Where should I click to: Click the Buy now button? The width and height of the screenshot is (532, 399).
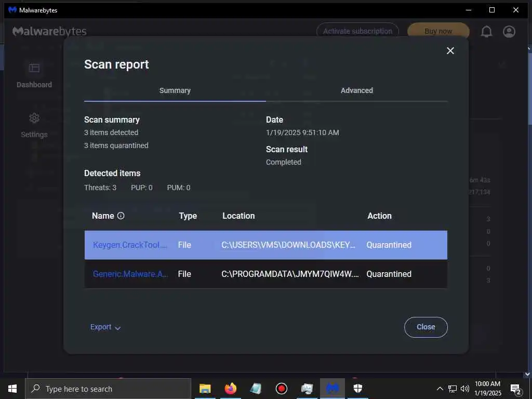pyautogui.click(x=438, y=31)
